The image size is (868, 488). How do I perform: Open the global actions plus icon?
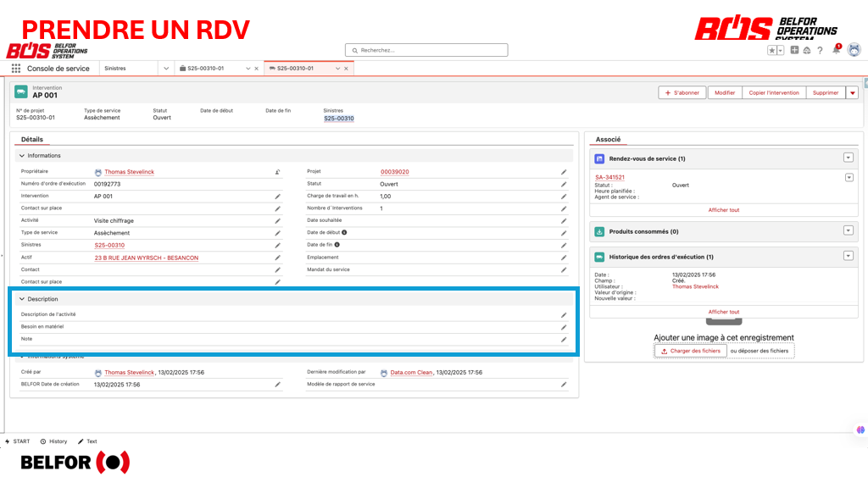point(794,50)
